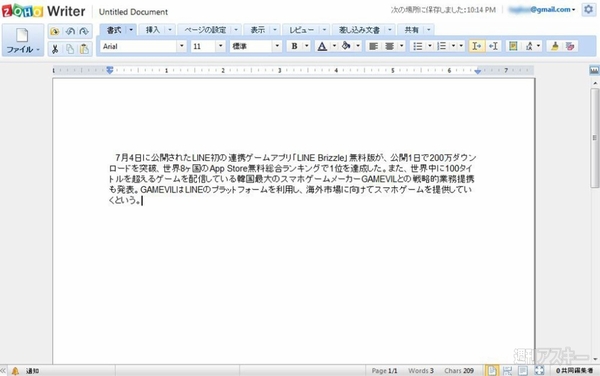Open the Arial font family dropdown
The width and height of the screenshot is (600, 376).
coord(182,46)
